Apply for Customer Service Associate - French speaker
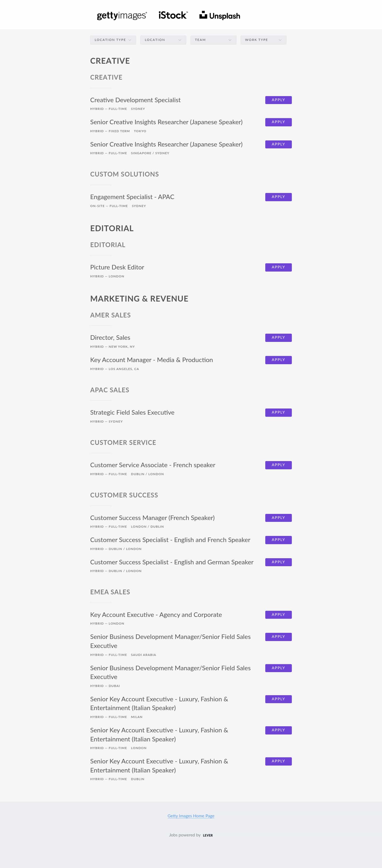Viewport: 382px width, 868px height. (278, 465)
